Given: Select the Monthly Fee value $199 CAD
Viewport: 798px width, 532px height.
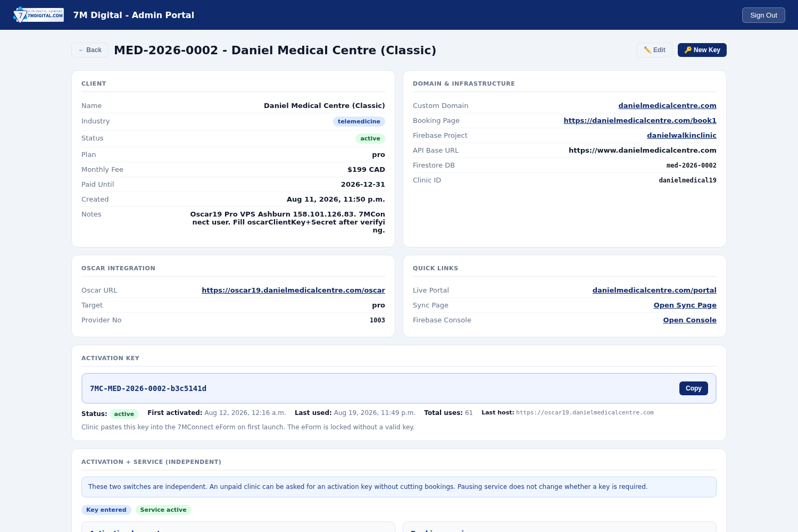Looking at the screenshot, I should click(366, 170).
